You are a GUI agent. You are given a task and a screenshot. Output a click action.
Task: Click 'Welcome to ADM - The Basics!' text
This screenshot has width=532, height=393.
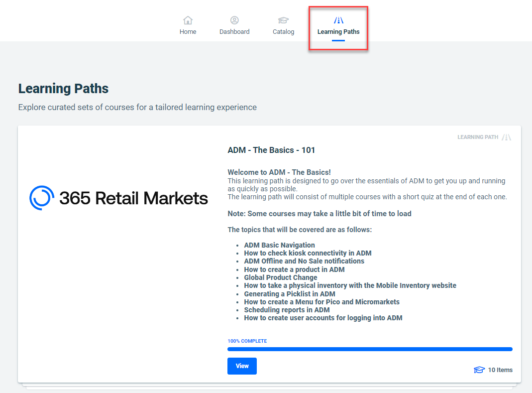279,172
